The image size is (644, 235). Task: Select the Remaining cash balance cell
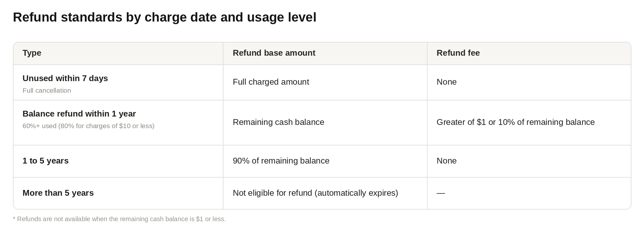[x=279, y=122]
